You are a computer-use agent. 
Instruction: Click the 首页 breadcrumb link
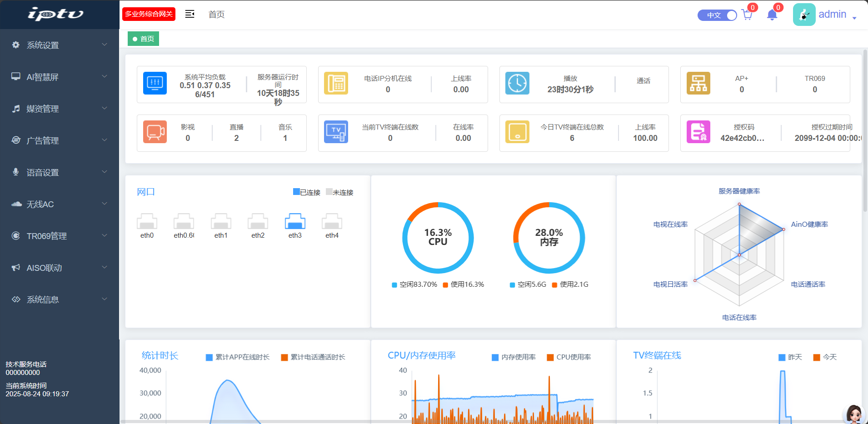pyautogui.click(x=216, y=15)
